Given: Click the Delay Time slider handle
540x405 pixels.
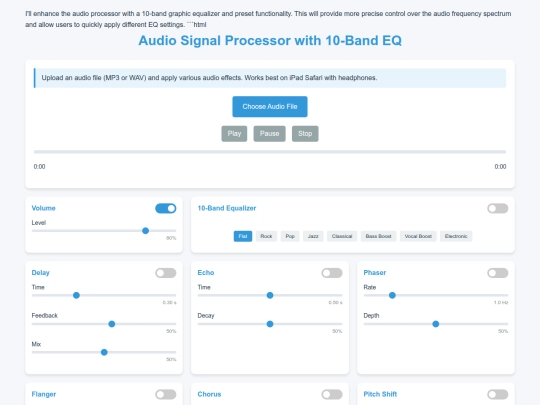Looking at the screenshot, I should click(76, 295).
